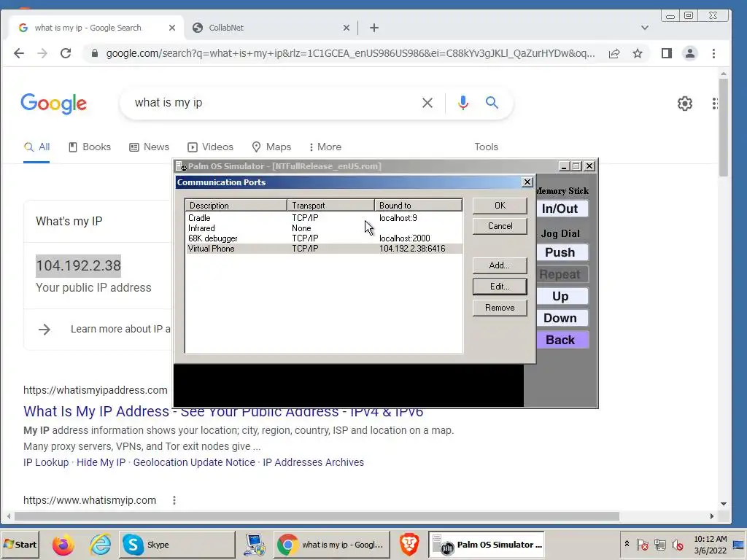The image size is (747, 560).
Task: Click the Google search input field
Action: [274, 103]
